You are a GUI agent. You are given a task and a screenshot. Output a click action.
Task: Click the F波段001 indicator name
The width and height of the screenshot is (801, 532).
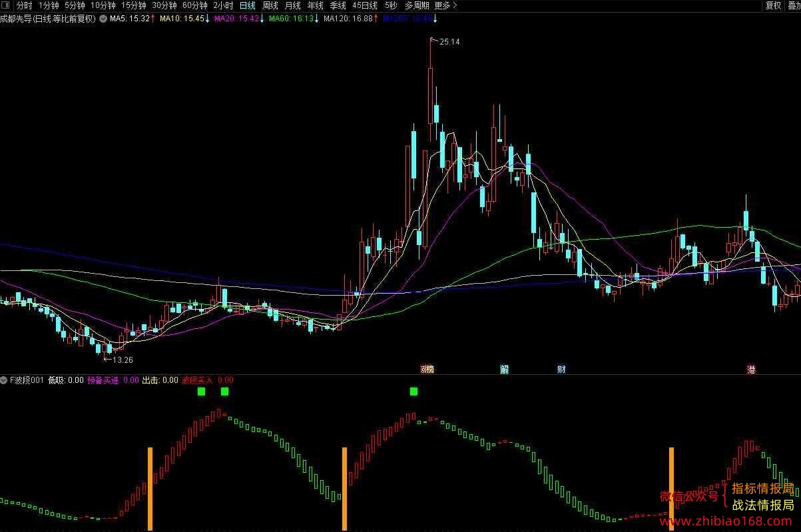27,380
